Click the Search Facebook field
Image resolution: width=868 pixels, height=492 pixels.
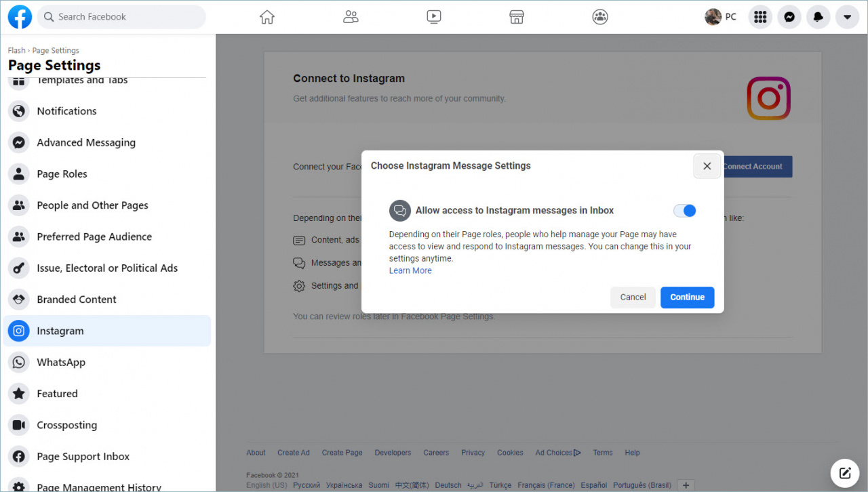(121, 17)
